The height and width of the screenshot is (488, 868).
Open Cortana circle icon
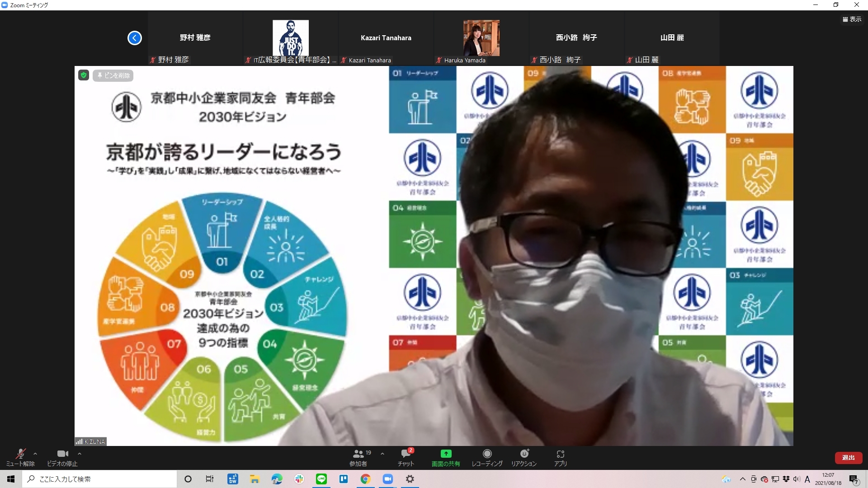[188, 479]
